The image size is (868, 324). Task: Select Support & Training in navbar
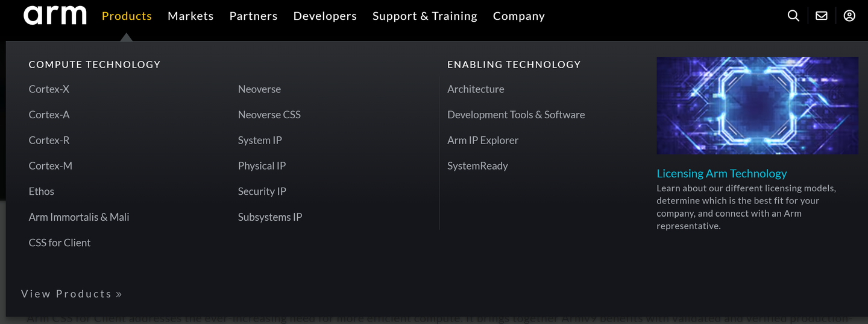[x=424, y=16]
